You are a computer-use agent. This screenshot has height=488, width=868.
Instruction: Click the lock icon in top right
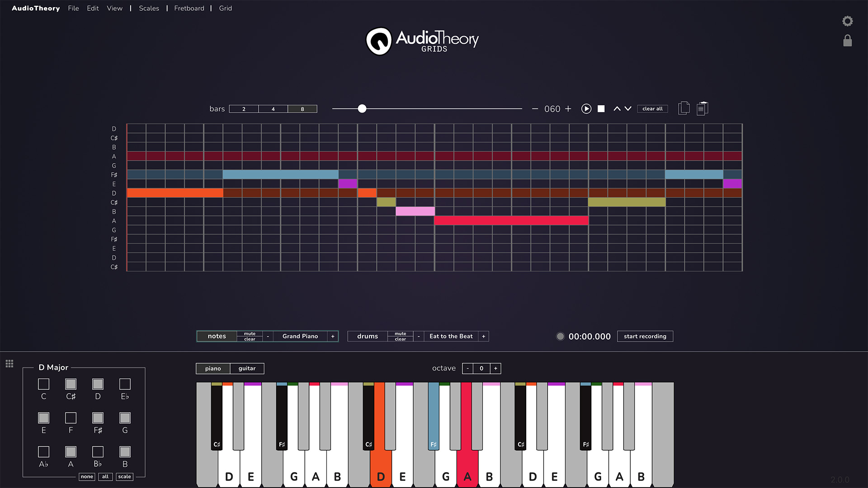(x=848, y=41)
